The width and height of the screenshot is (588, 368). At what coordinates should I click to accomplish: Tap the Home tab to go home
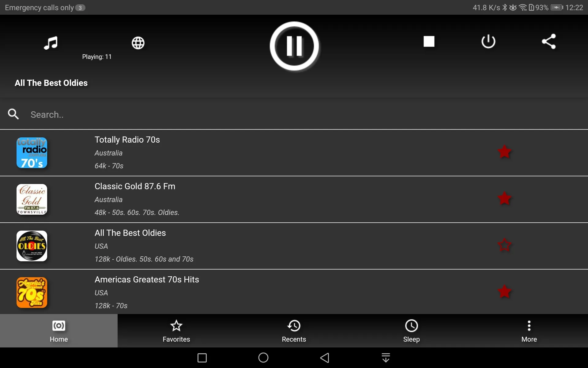(x=59, y=330)
